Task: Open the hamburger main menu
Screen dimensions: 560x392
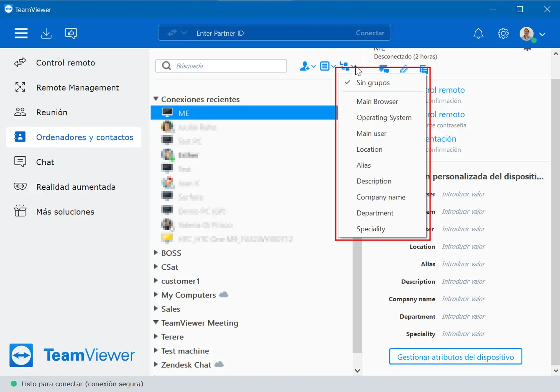Action: pyautogui.click(x=21, y=33)
